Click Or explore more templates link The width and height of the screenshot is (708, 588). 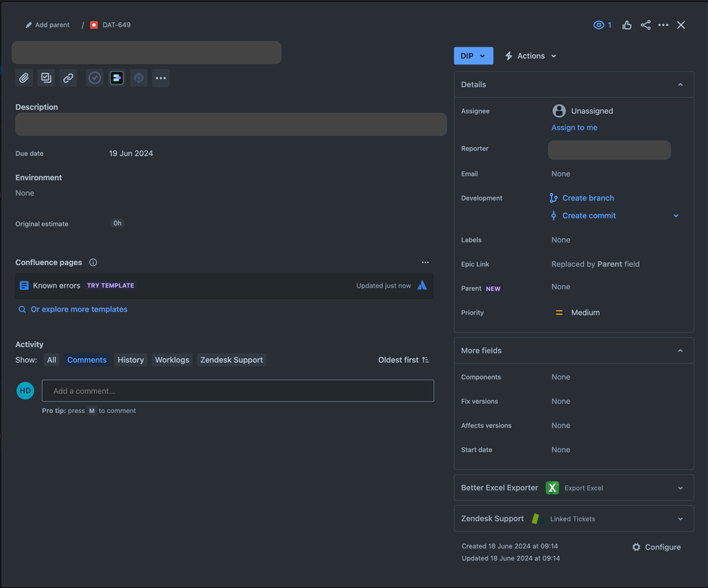click(79, 309)
